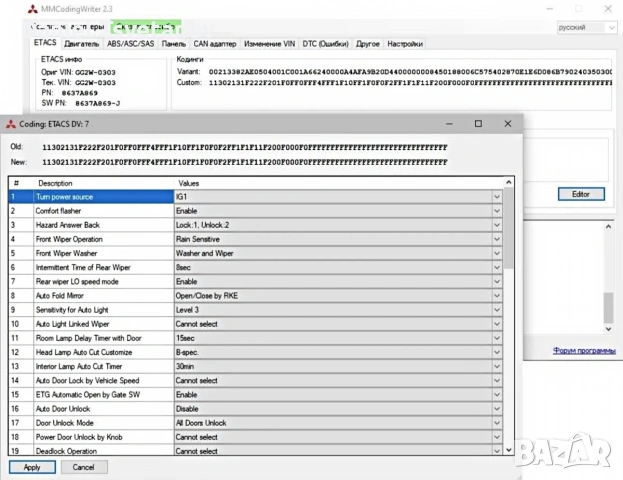Switch to the Другое tab
This screenshot has width=623, height=480.
click(368, 44)
